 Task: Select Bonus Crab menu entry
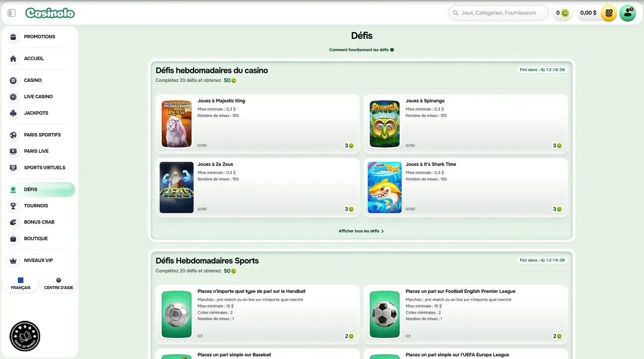tap(39, 222)
